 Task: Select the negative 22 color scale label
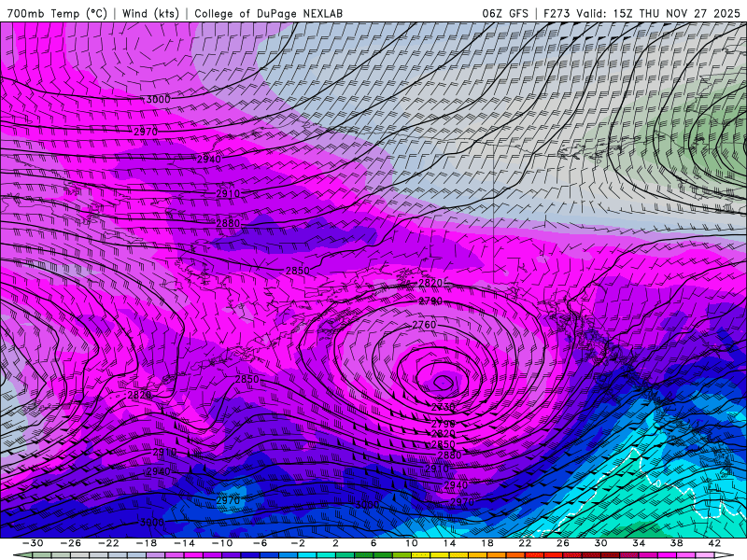coord(108,543)
